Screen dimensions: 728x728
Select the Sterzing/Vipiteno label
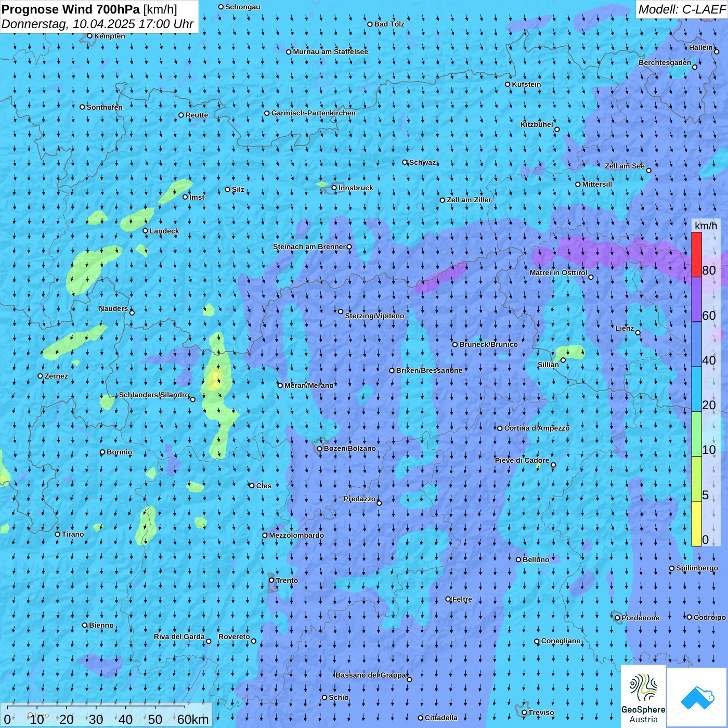click(374, 316)
